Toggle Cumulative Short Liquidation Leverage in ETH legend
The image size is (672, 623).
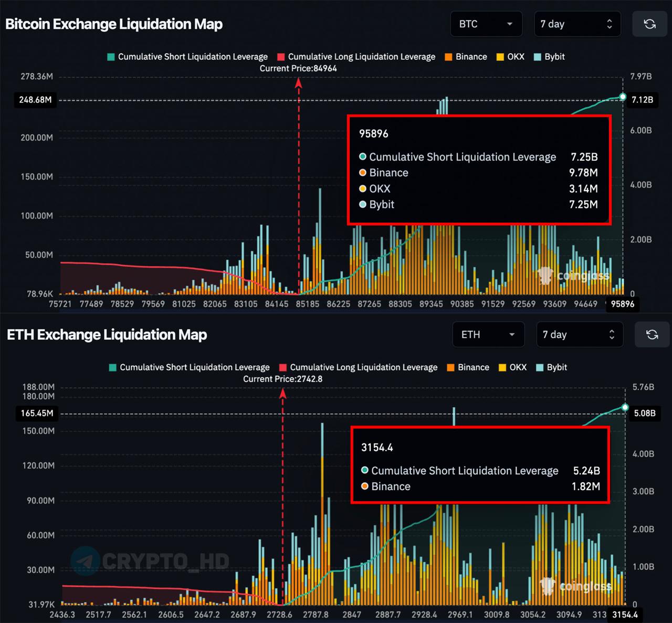[x=190, y=367]
